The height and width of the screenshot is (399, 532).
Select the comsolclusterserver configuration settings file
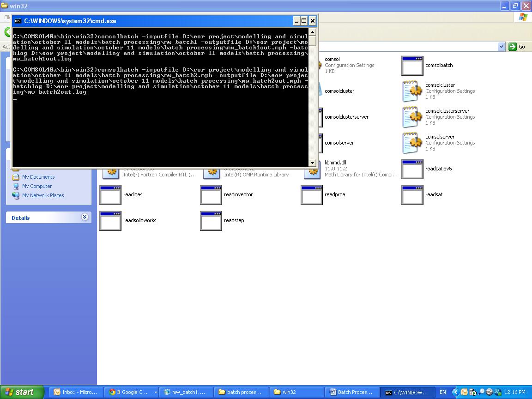(x=412, y=117)
